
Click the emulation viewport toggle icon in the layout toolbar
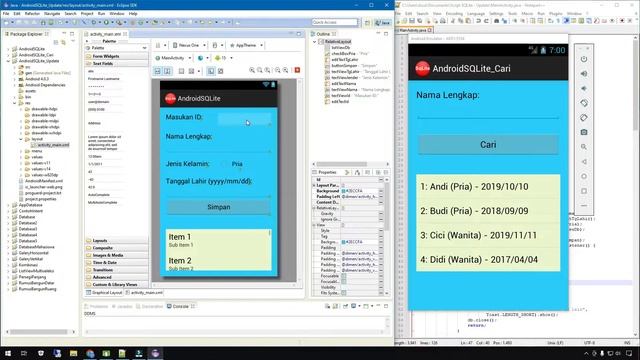tap(211, 71)
